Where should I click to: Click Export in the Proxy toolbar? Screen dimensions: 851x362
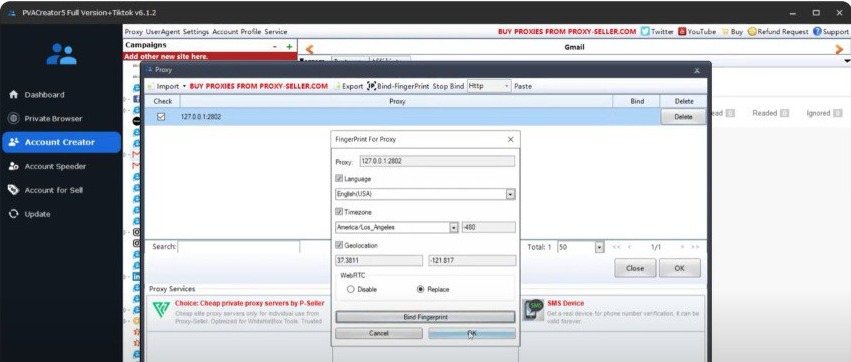click(x=348, y=86)
